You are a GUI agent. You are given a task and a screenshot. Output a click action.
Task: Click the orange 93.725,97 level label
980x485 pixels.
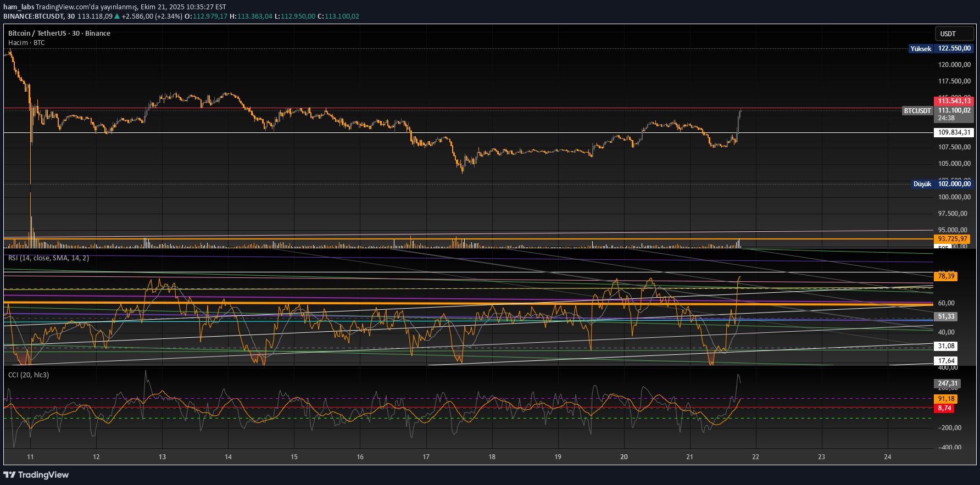tap(952, 239)
